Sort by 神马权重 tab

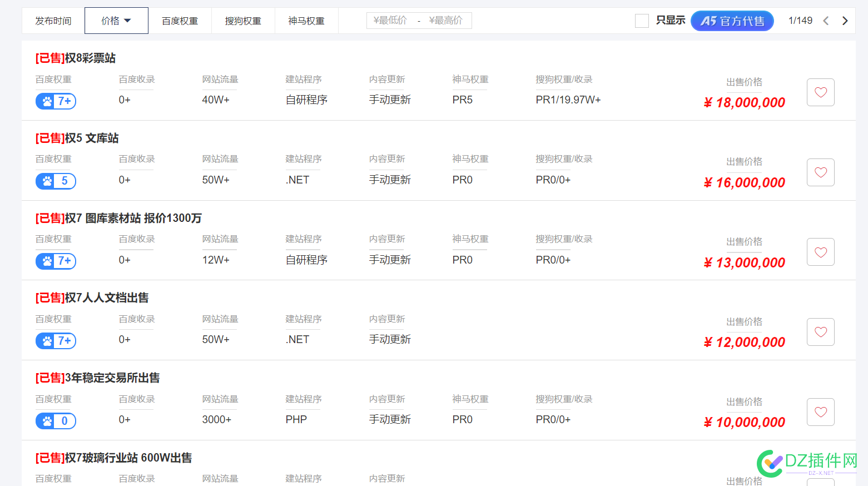tap(306, 21)
